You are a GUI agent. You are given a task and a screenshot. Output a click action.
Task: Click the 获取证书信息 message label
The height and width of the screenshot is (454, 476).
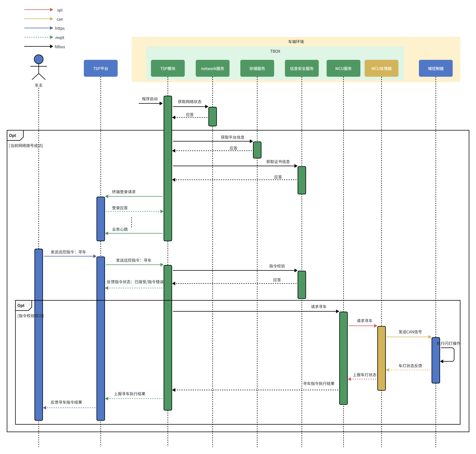278,162
